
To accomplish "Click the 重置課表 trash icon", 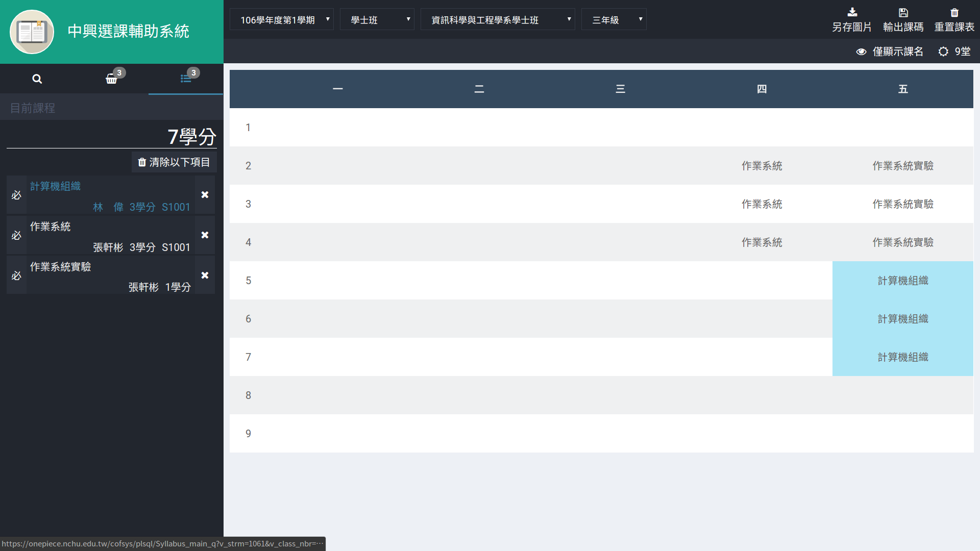I will 954,12.
